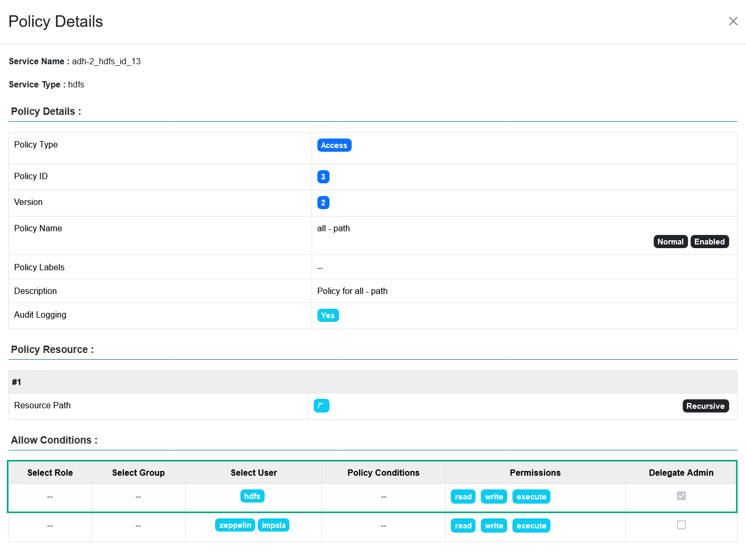Select the impala user tag
Image resolution: width=746 pixels, height=560 pixels.
tap(274, 525)
